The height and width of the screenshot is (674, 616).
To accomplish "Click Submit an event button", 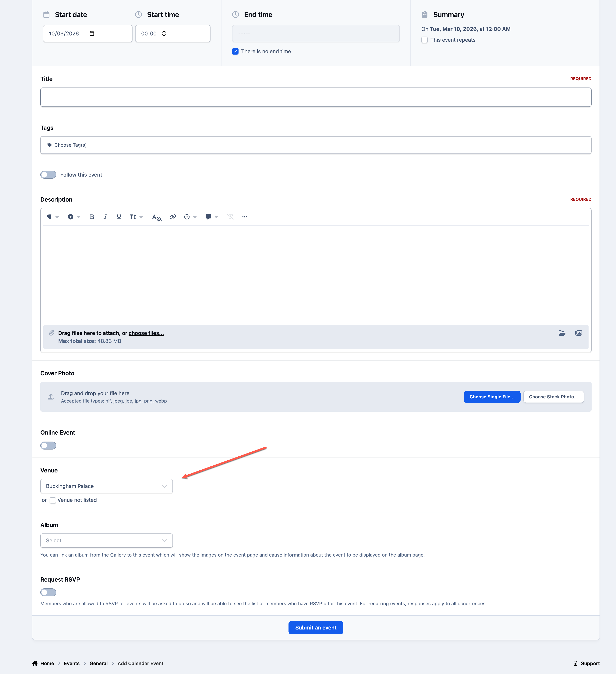I will 316,628.
